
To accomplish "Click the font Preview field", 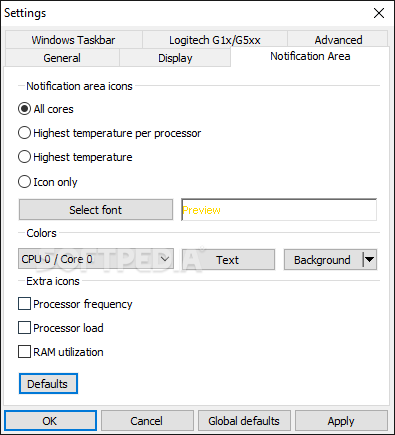I will pos(279,210).
